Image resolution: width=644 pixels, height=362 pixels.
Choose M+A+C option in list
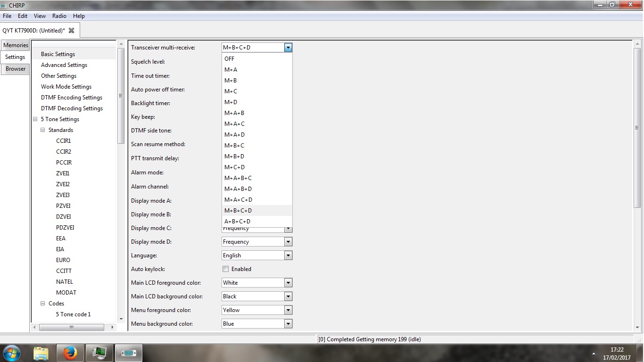[257, 124]
